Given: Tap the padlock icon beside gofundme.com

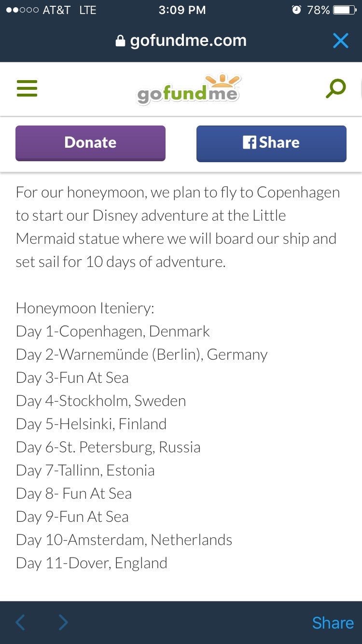Looking at the screenshot, I should tap(121, 42).
